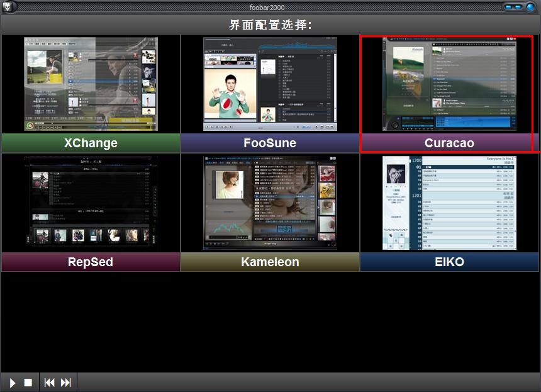Select the Curacao preview thumbnail

449,84
